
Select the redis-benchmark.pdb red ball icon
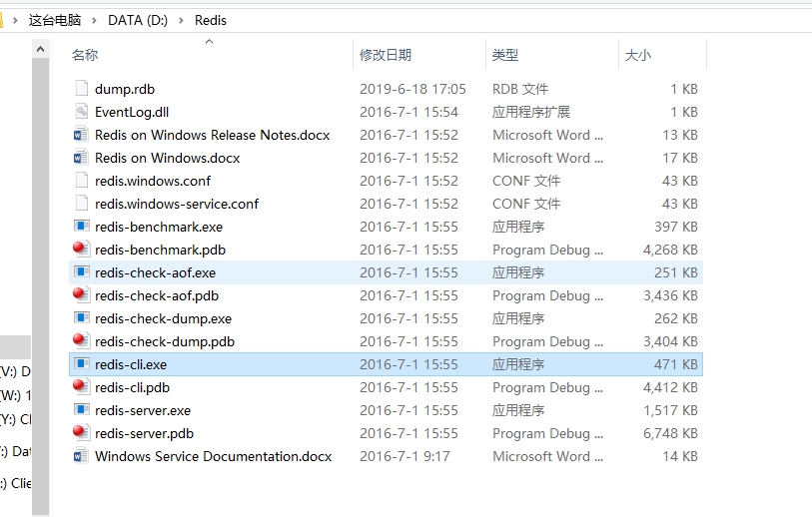(x=80, y=249)
